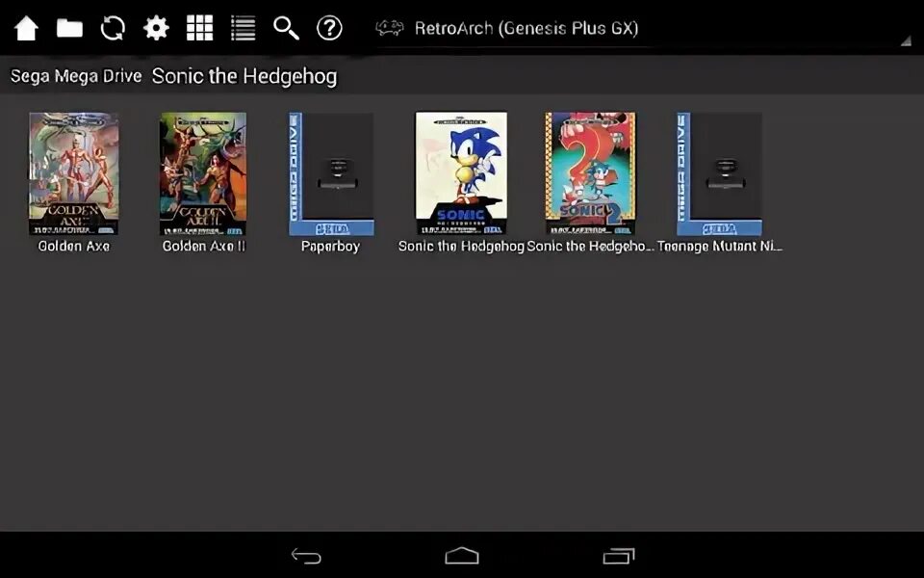Select the Sonic the Hedgehog 2 cover art
Viewport: 924px width, 578px height.
[590, 173]
